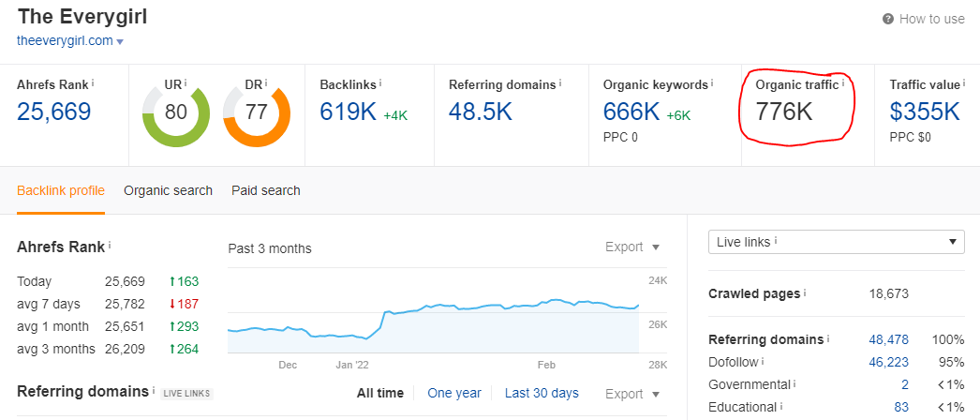Expand the theeverygirl.com domain dropdown arrow
This screenshot has width=980, height=420.
coord(120,42)
